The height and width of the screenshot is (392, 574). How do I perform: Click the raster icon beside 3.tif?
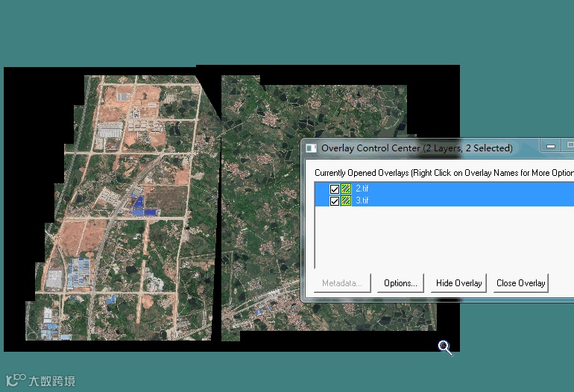click(346, 200)
